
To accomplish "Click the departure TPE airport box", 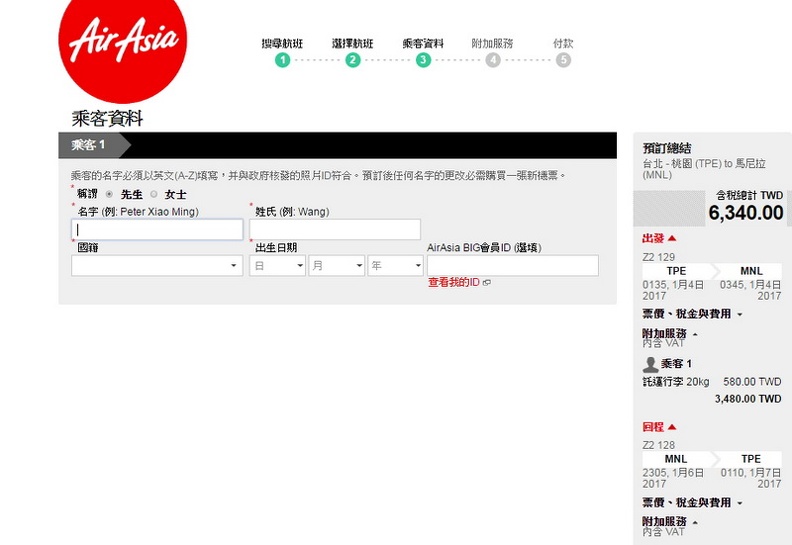I will [x=676, y=271].
